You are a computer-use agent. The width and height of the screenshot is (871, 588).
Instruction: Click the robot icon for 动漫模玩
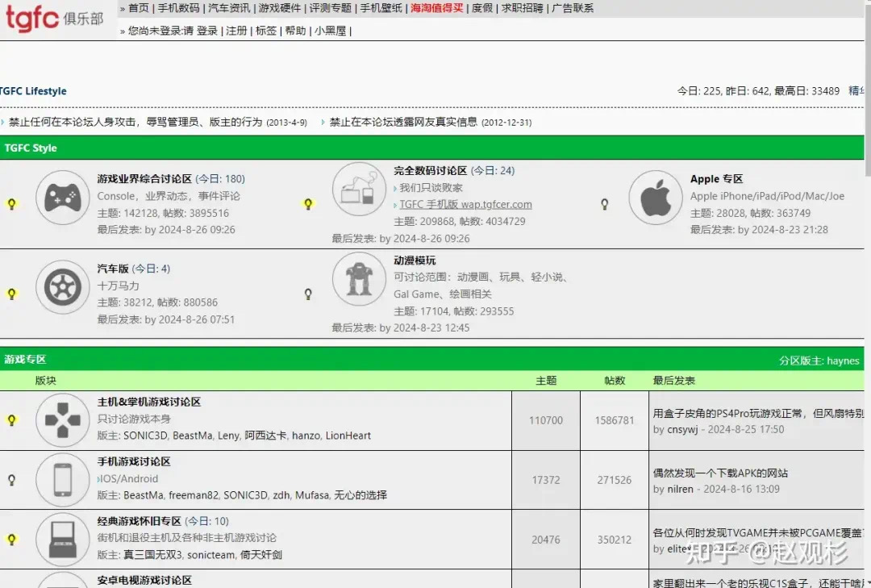[x=359, y=278]
